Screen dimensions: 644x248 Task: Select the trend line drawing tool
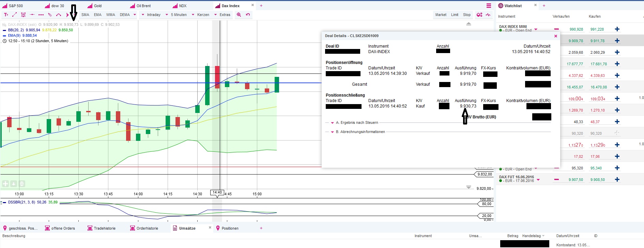(14, 15)
